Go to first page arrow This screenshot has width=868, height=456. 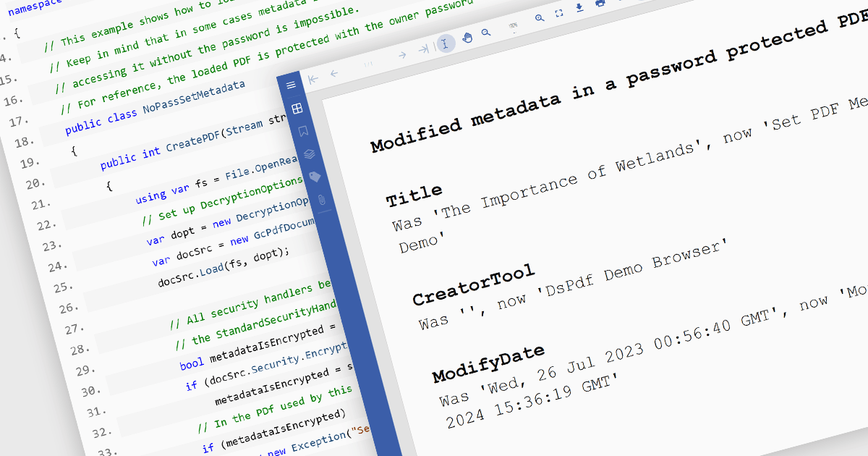(313, 79)
